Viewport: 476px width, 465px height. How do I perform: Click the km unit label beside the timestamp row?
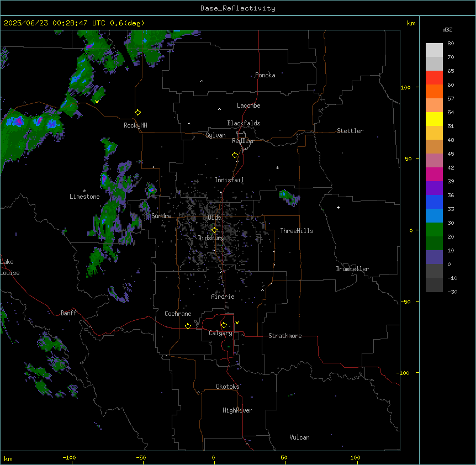tap(411, 23)
